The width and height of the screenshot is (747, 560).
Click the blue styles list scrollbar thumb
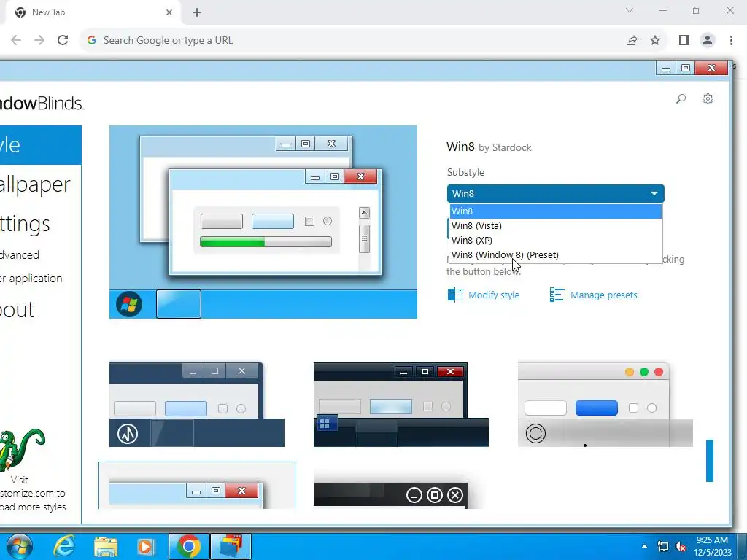710,461
